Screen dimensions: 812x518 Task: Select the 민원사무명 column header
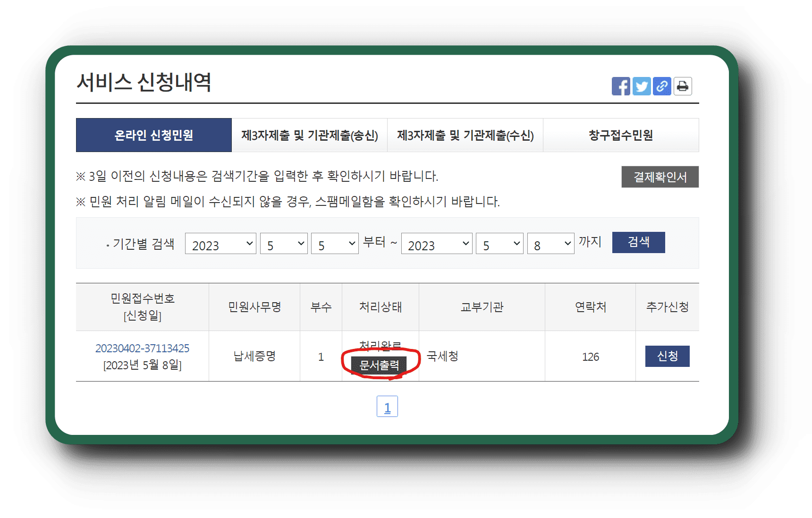click(254, 307)
